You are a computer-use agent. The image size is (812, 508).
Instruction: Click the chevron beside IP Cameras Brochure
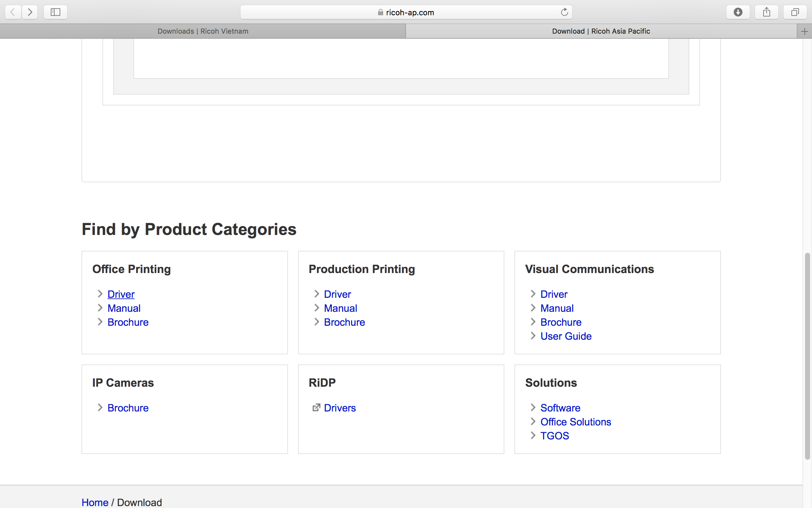[100, 408]
